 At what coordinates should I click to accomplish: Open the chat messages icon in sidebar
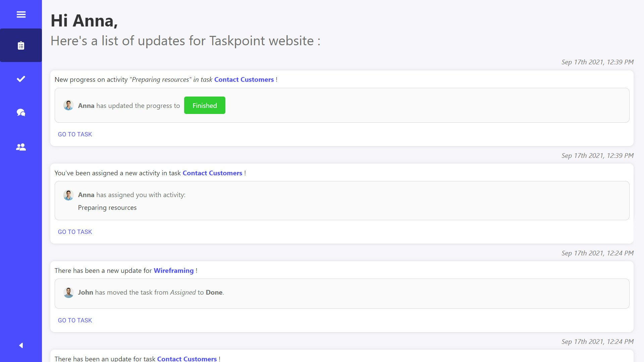pos(21,113)
